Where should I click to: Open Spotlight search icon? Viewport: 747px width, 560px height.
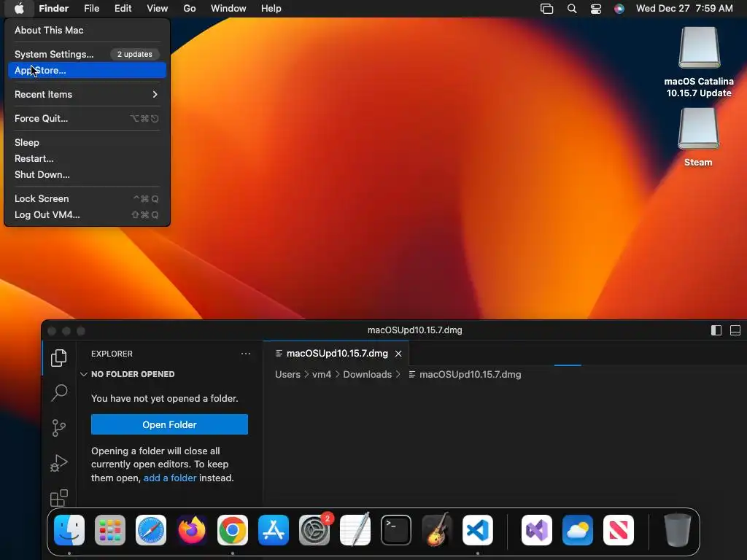[572, 9]
